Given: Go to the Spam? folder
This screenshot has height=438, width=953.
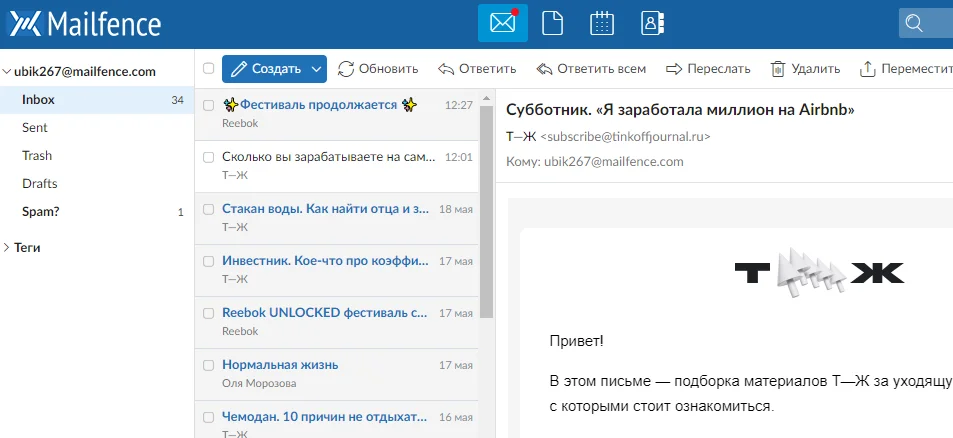Looking at the screenshot, I should coord(40,212).
